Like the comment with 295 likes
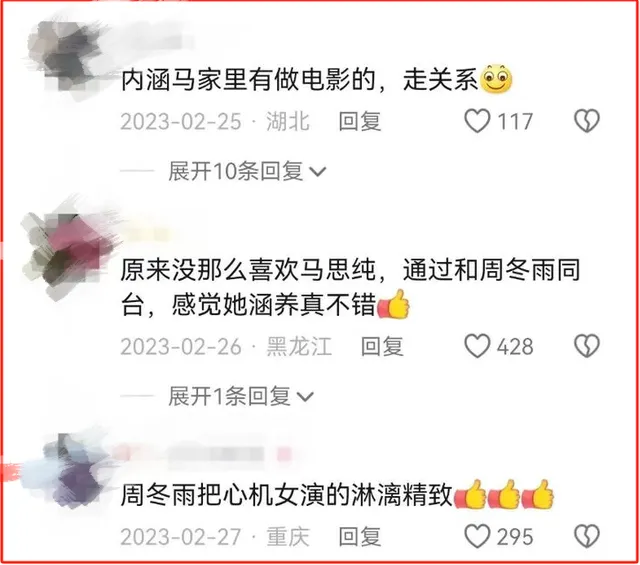This screenshot has width=640, height=565. pos(477,536)
